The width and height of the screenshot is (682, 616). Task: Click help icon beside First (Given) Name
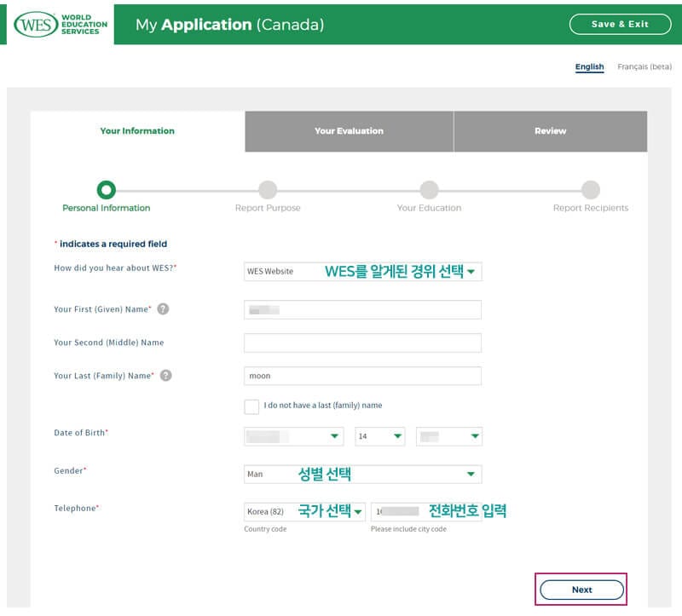coord(163,308)
